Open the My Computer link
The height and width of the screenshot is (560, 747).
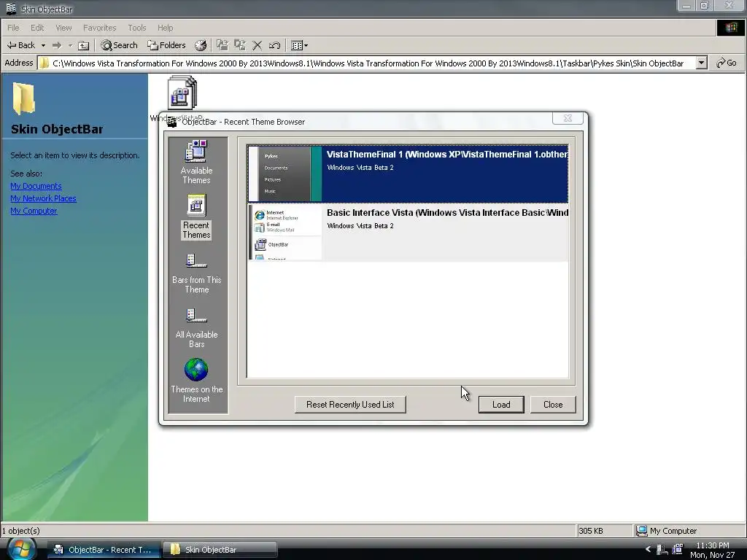coord(34,211)
